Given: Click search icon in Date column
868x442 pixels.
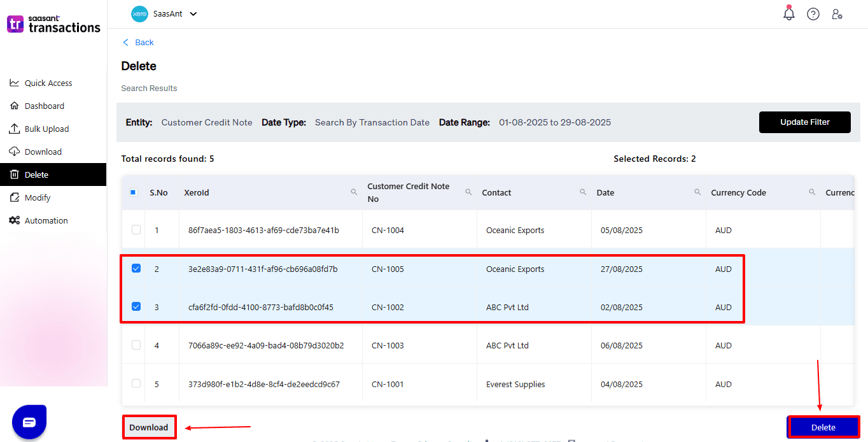Looking at the screenshot, I should point(697,192).
